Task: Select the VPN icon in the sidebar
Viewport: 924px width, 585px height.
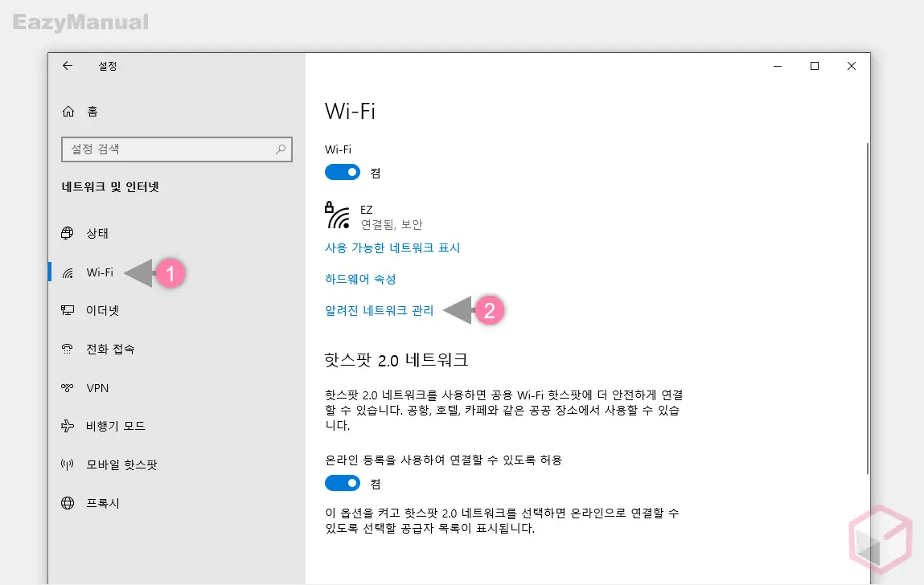Action: click(x=68, y=387)
